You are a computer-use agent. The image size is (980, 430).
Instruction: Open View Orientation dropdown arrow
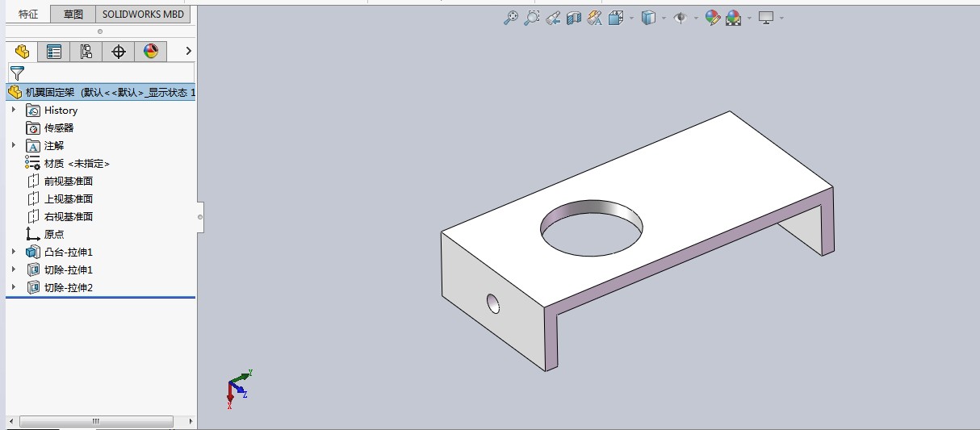point(630,17)
